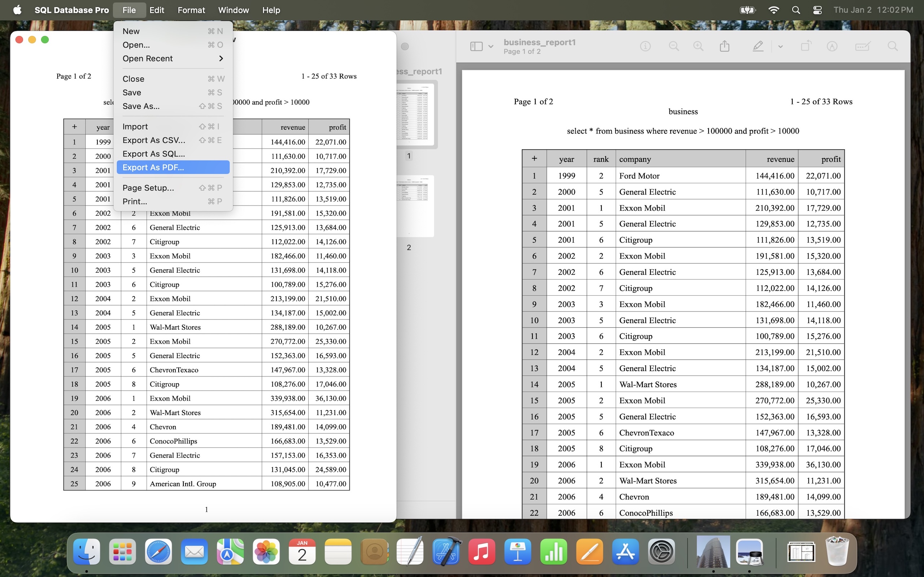Screen dimensions: 924x577
Task: Select page 2 thumbnail in sidebar
Action: pos(414,206)
